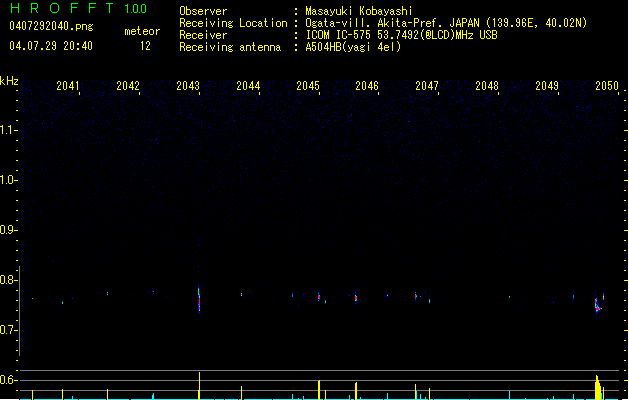Click the meteor echo burst near 2050
The image size is (629, 400).
tap(598, 306)
